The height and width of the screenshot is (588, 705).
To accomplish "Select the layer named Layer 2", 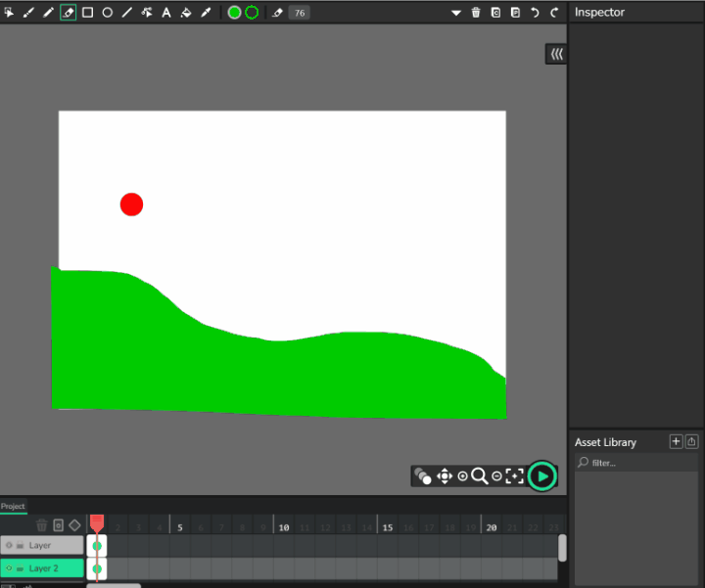I will [42, 568].
